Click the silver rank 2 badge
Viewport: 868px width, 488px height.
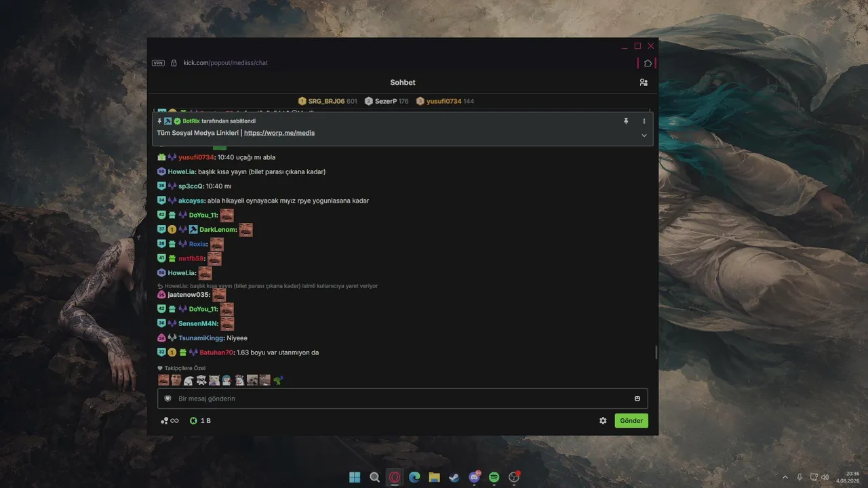[x=369, y=101]
